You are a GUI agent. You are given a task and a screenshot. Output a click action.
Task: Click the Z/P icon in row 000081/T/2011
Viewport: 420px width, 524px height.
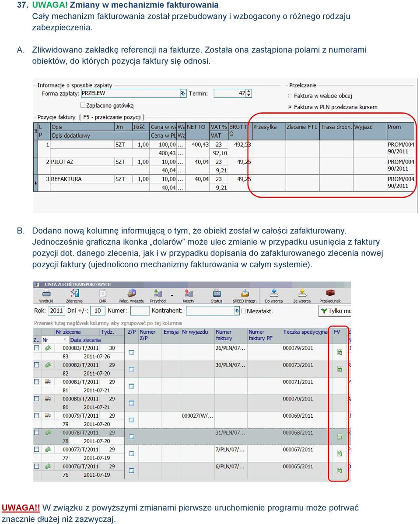point(132,386)
